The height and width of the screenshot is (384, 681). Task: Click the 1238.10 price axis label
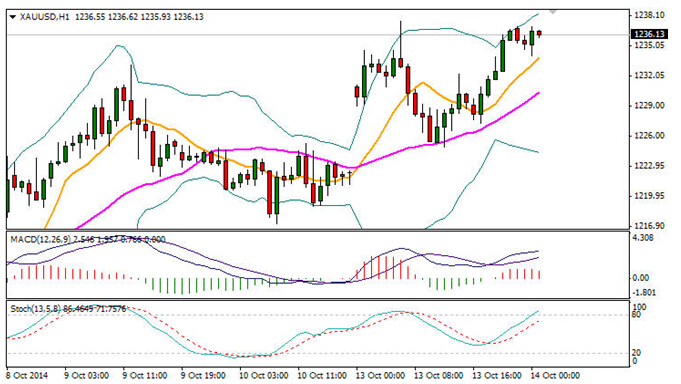coord(649,15)
